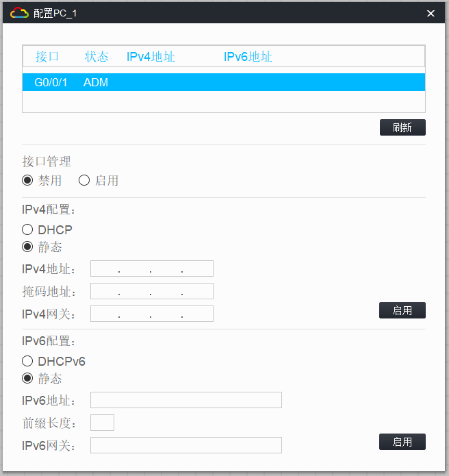Click the 前缀长度 input field
449x476 pixels.
click(x=102, y=423)
